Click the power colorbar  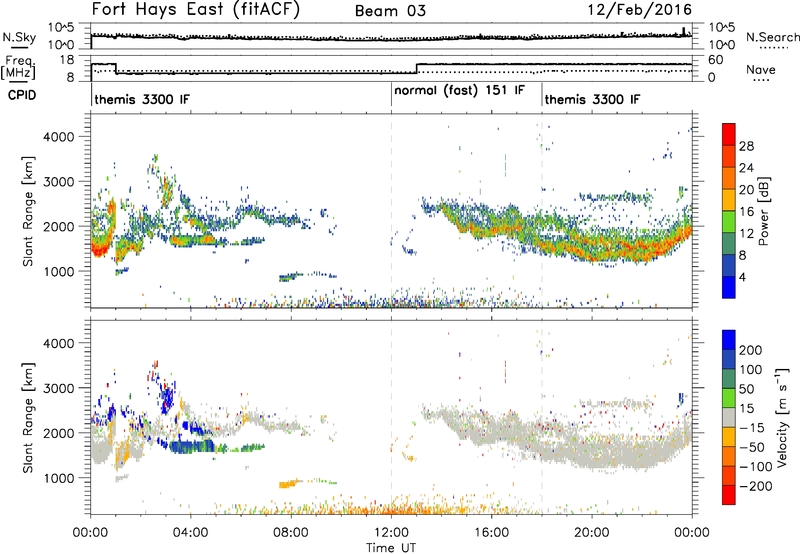tap(729, 211)
